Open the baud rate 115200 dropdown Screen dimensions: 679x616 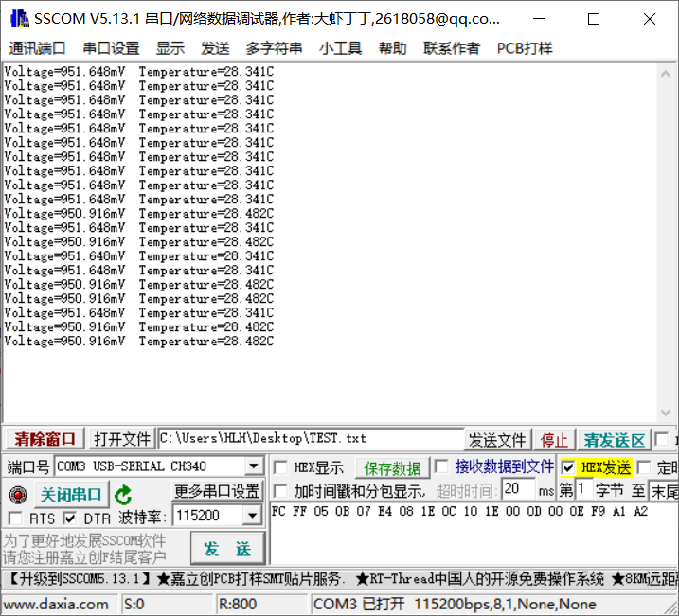click(252, 516)
